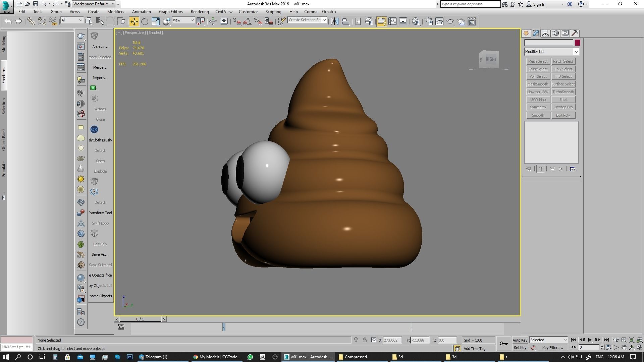Viewport: 644px width, 362px height.
Task: Open the Rendering menu
Action: tap(200, 11)
